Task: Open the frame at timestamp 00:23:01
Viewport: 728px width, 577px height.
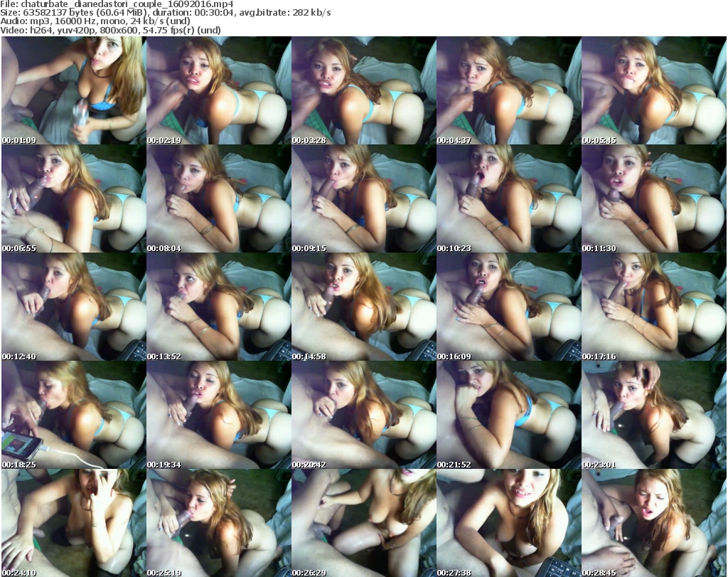Action: tap(653, 415)
